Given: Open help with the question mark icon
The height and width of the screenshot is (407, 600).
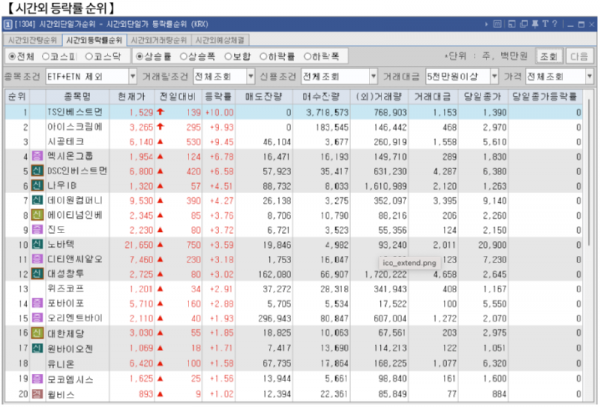Looking at the screenshot, I should click(555, 24).
